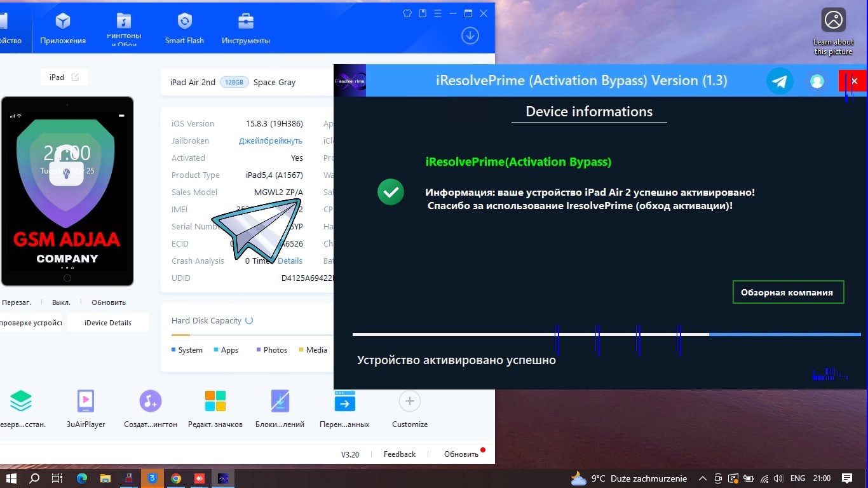Image resolution: width=868 pixels, height=488 pixels.
Task: Open Task View on taskbar
Action: click(x=57, y=478)
